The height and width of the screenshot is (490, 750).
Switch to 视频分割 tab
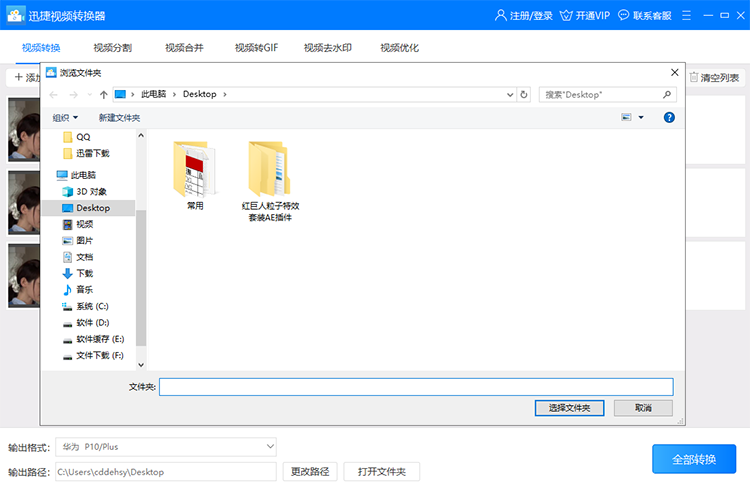click(112, 47)
